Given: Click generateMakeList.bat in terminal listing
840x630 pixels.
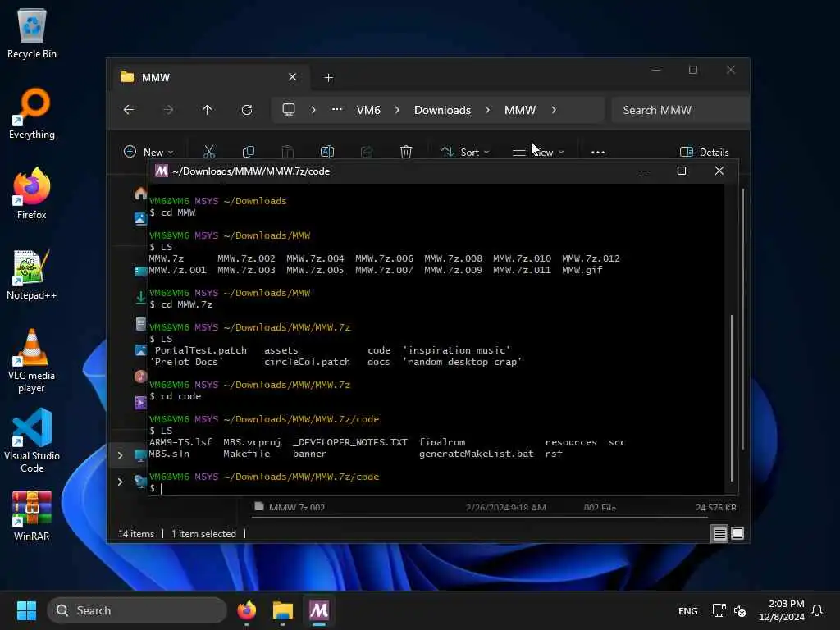Looking at the screenshot, I should 477,454.
